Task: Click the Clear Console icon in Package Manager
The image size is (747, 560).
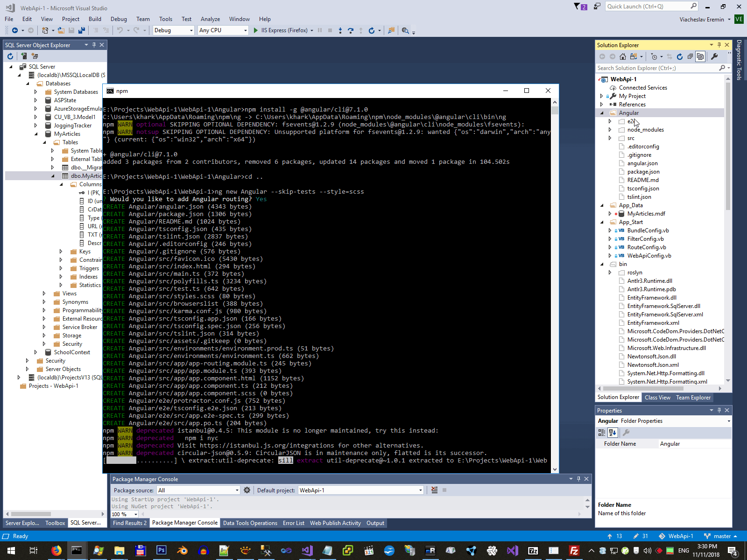Action: (435, 490)
